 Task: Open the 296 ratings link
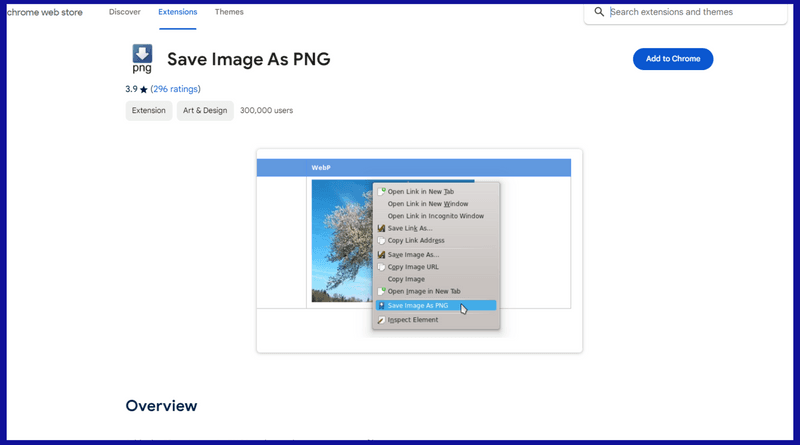[176, 89]
